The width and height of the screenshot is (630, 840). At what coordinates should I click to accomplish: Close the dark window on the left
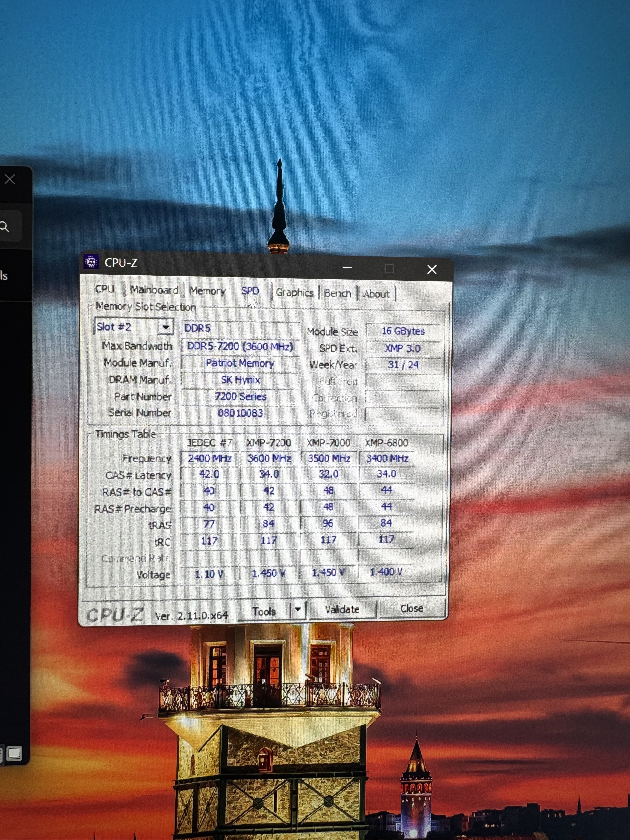[x=10, y=179]
